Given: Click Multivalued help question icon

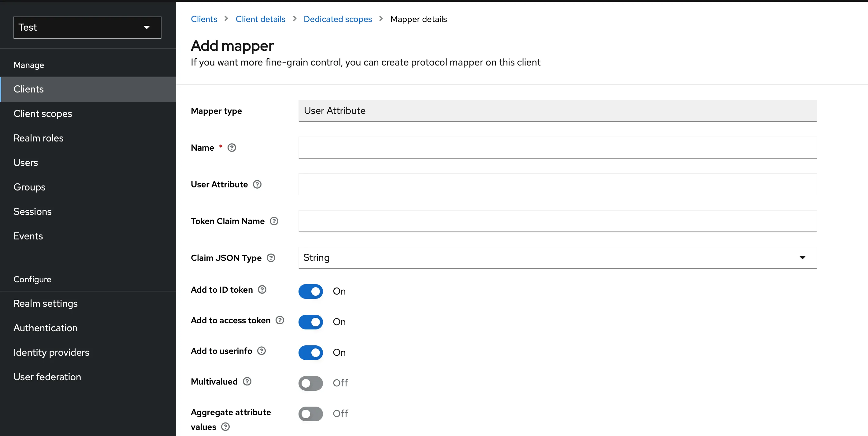Looking at the screenshot, I should 247,382.
